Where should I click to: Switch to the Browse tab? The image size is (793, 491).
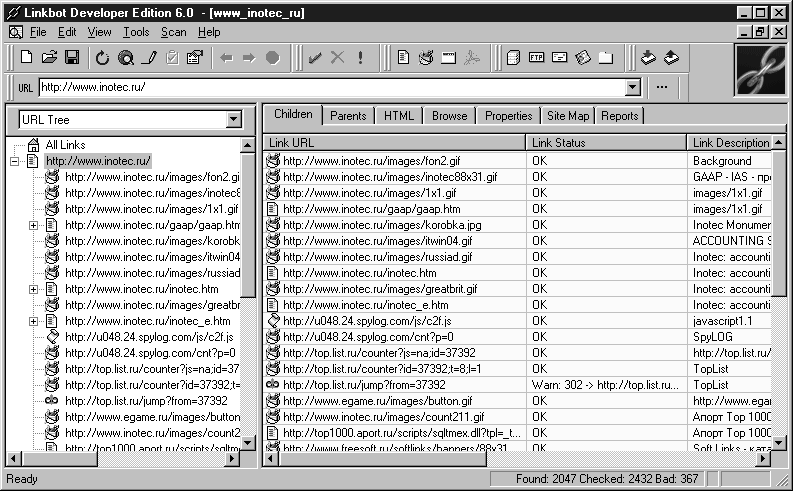point(450,116)
